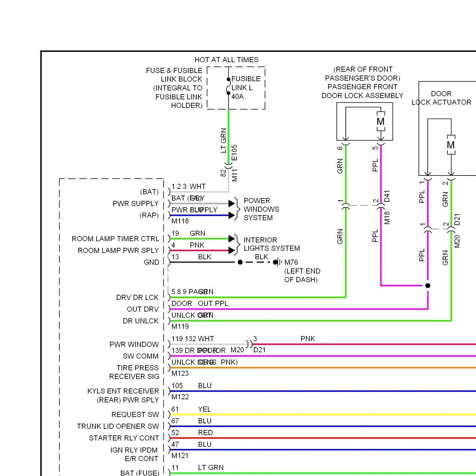The image size is (476, 476).
Task: Click the HOT AT ALL TIMES heading
Action: click(226, 60)
